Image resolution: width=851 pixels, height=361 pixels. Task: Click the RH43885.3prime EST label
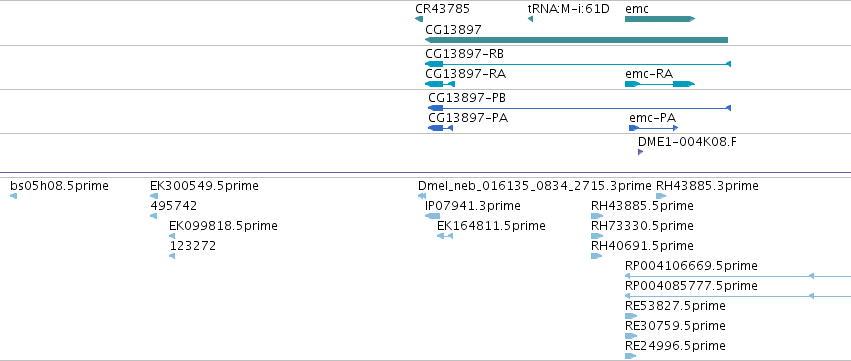(708, 186)
